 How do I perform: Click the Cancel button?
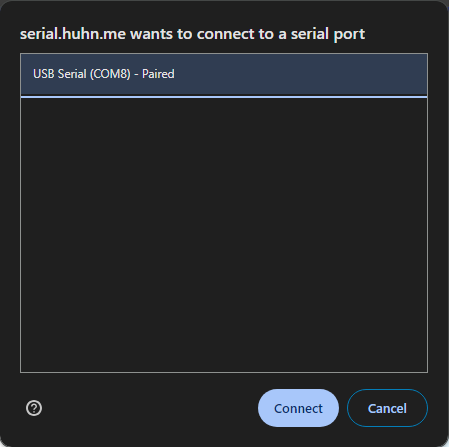(x=387, y=408)
